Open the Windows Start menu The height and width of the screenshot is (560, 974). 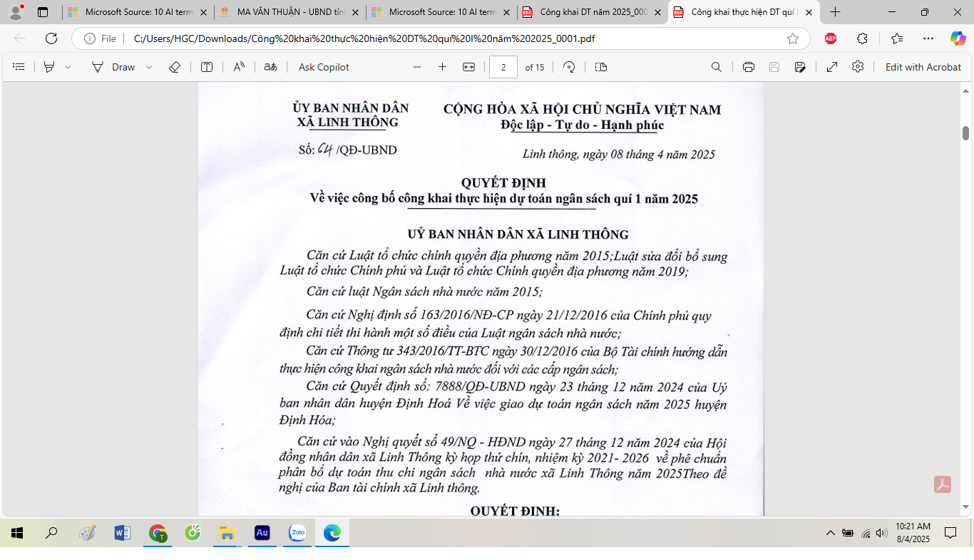(17, 533)
